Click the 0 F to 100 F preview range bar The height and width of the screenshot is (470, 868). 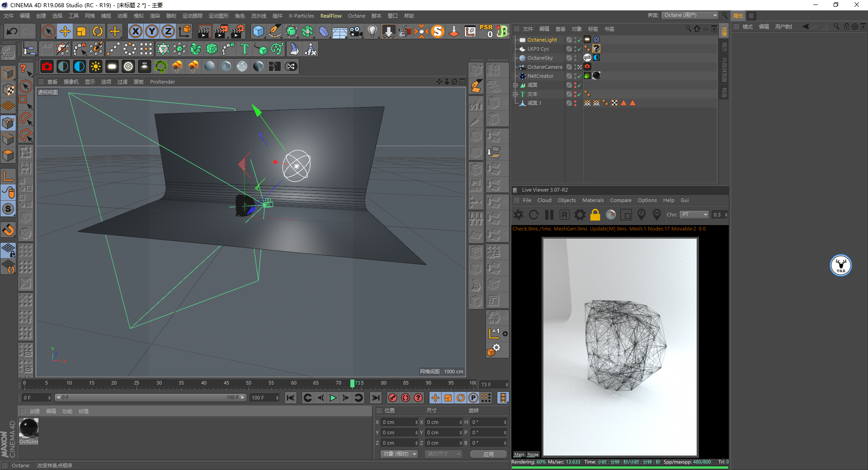151,398
